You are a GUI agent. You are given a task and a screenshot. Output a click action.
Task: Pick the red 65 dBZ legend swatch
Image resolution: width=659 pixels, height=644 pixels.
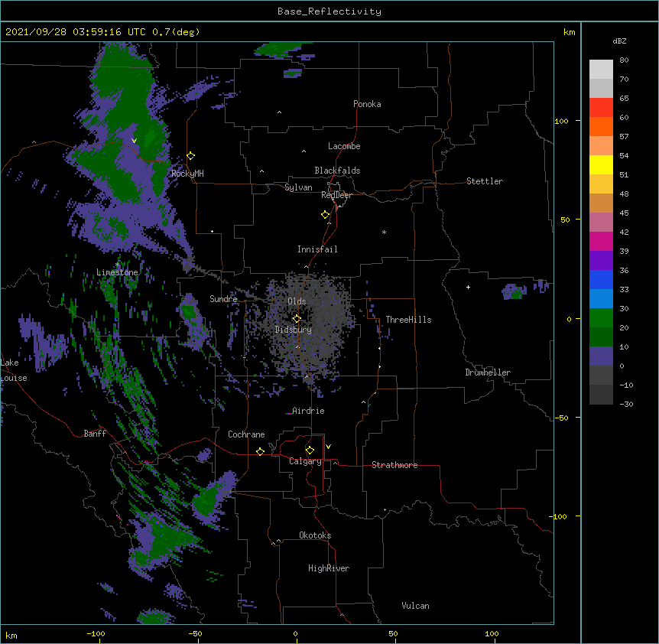601,108
